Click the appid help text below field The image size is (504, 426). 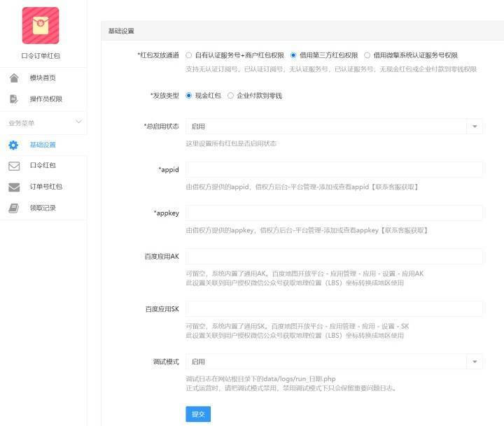point(302,187)
